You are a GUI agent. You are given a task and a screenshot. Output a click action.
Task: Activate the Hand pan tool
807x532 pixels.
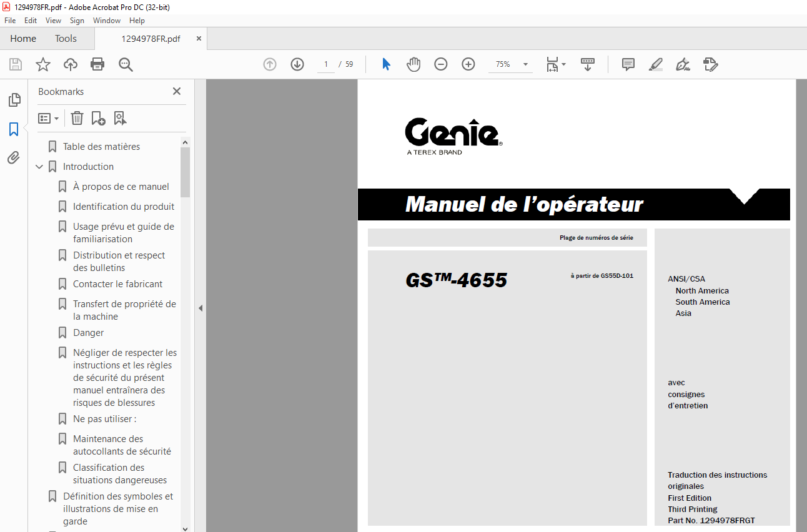click(413, 64)
